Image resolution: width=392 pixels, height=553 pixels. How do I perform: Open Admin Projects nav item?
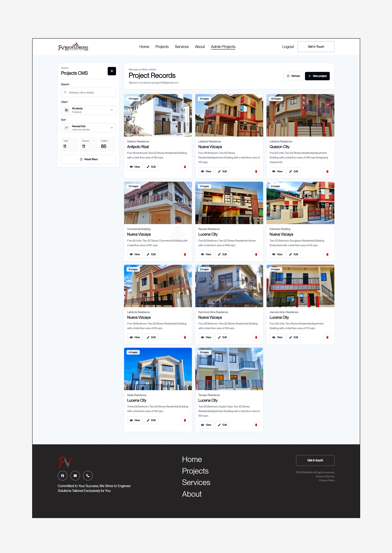coord(223,47)
